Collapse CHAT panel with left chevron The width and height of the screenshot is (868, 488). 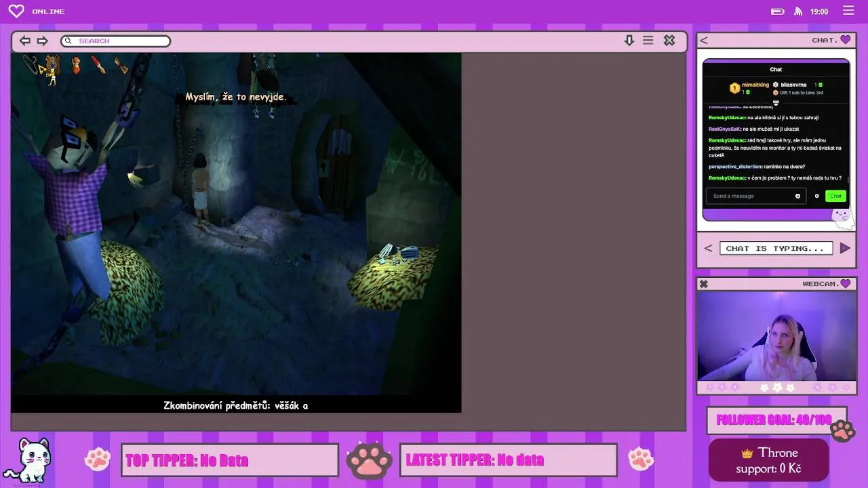point(704,41)
